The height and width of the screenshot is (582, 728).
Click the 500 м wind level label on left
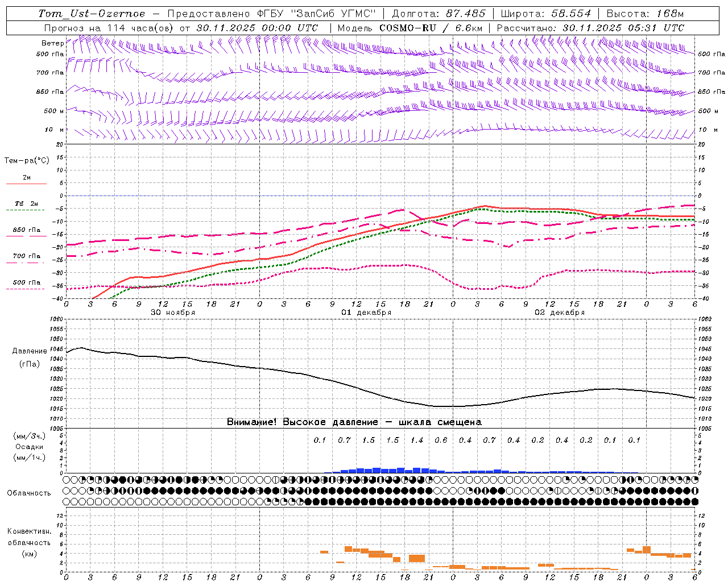pyautogui.click(x=55, y=111)
